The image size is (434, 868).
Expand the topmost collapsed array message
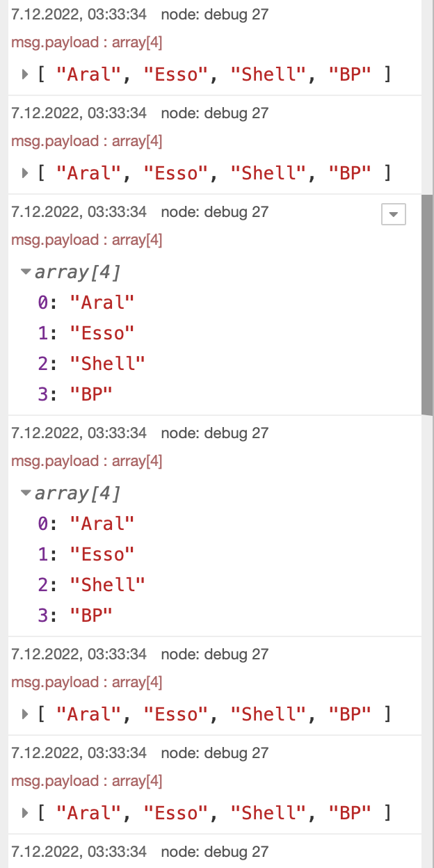pos(26,74)
